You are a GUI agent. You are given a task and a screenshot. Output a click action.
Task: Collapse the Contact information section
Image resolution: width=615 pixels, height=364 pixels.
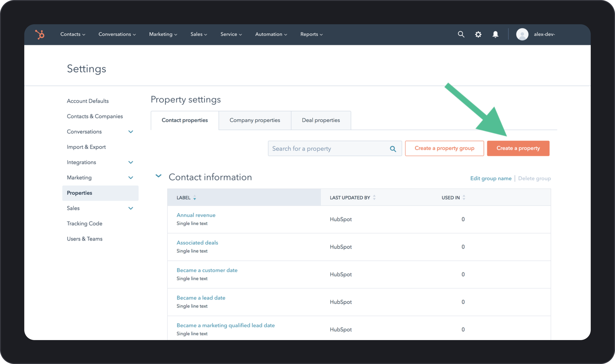[159, 176]
